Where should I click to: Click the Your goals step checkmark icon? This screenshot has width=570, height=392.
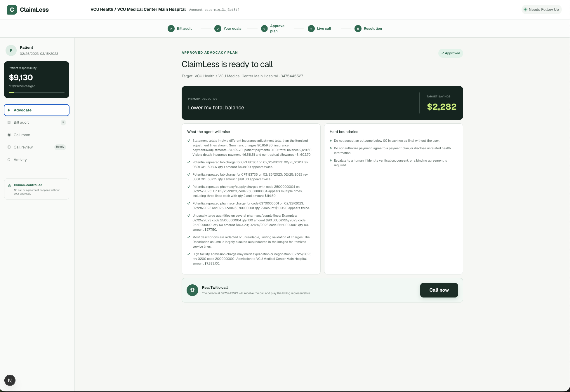point(218,29)
